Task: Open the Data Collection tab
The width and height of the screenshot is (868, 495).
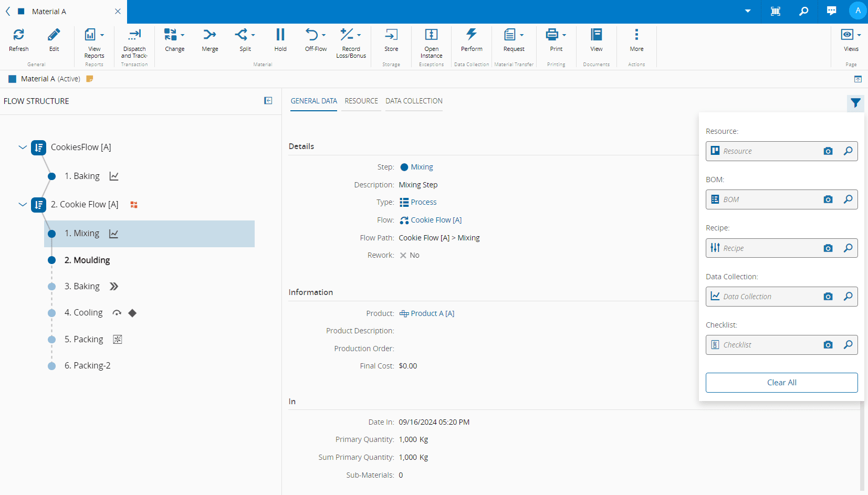Action: tap(414, 101)
